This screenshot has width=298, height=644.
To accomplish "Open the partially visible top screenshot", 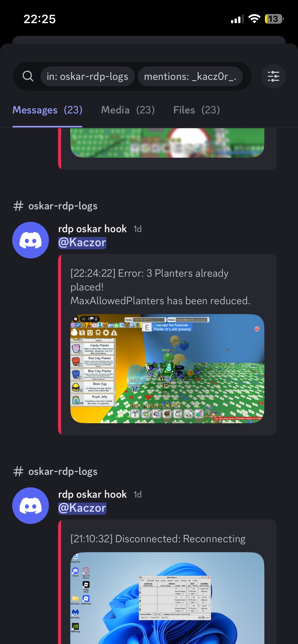I will (167, 143).
